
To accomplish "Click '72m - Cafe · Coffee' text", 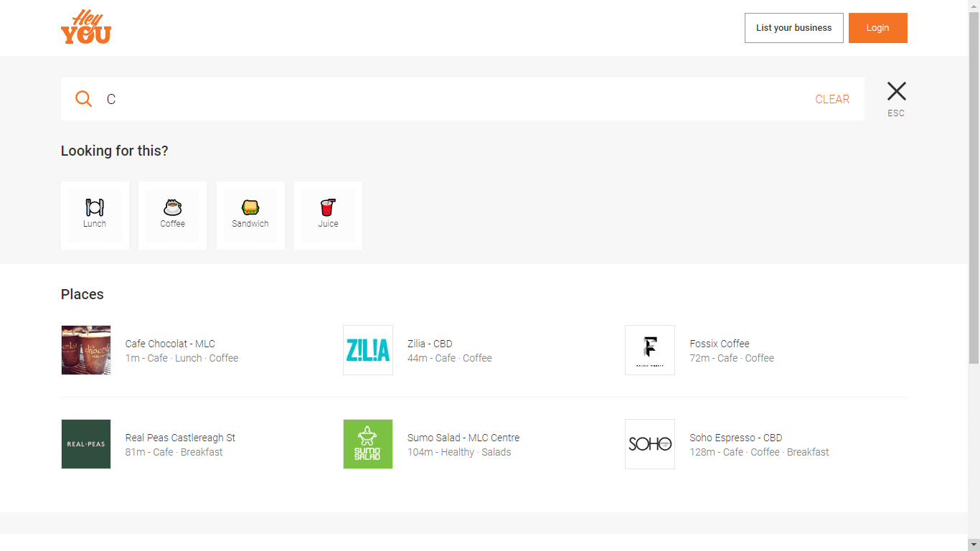I will pos(732,358).
